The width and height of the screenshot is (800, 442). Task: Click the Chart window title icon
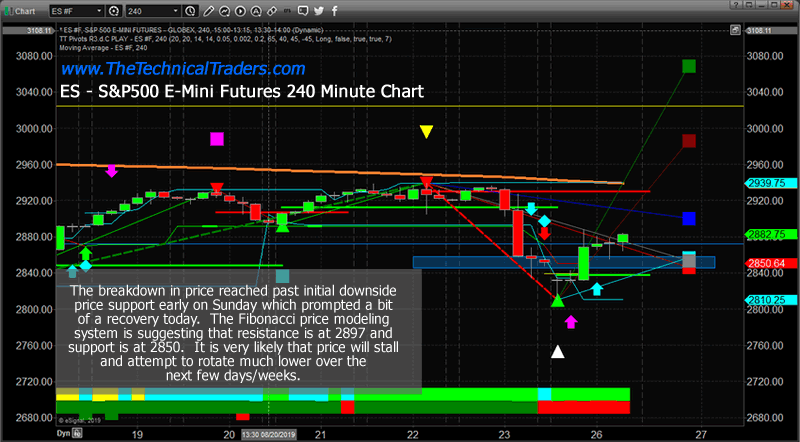[x=9, y=11]
